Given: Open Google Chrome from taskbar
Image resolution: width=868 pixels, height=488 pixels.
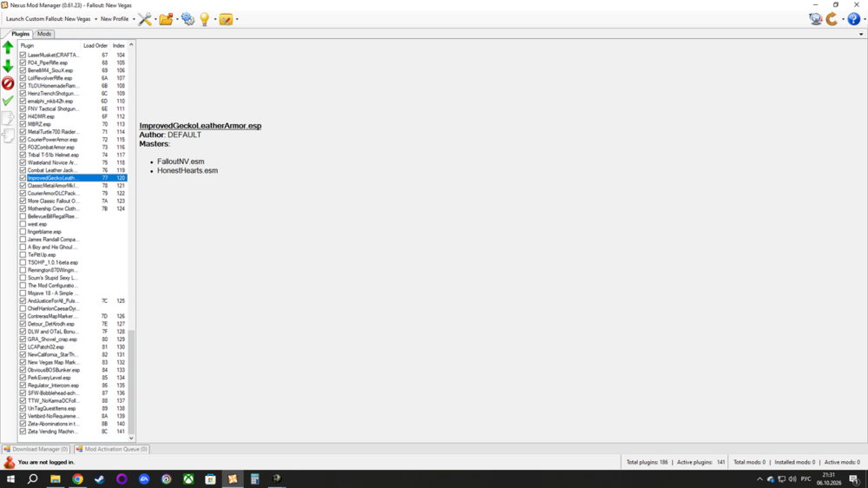Looking at the screenshot, I should click(x=77, y=479).
